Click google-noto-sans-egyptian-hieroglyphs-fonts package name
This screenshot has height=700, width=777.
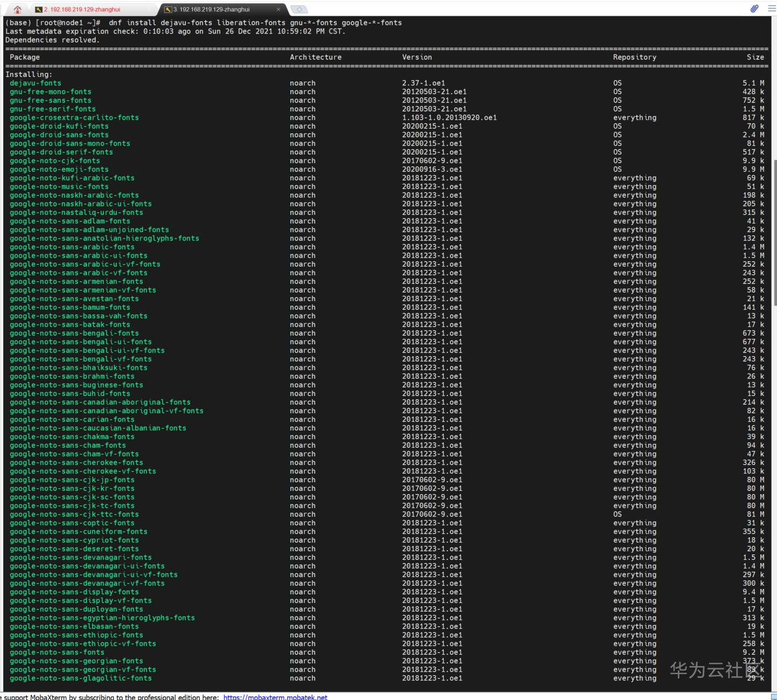coord(102,618)
